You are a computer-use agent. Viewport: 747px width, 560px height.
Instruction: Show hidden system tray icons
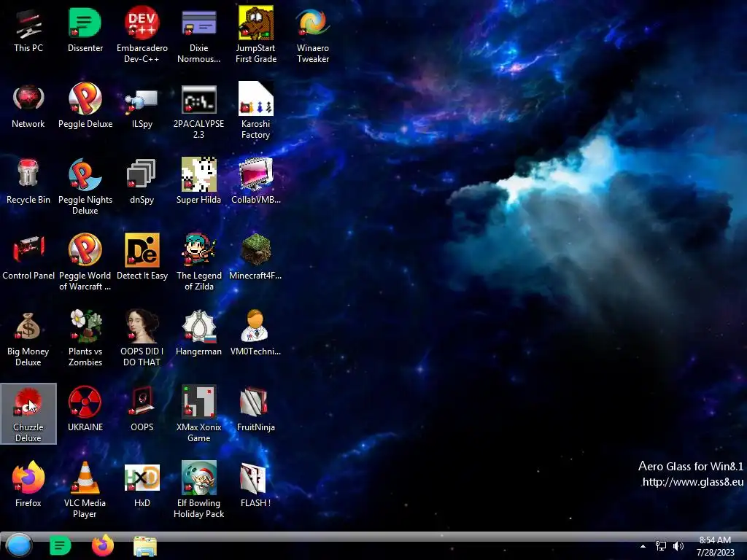[x=643, y=546]
